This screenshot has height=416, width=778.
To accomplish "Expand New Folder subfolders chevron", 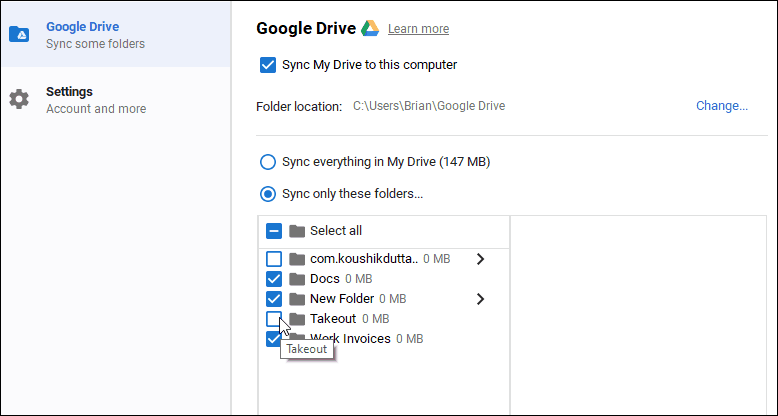I will click(x=480, y=299).
